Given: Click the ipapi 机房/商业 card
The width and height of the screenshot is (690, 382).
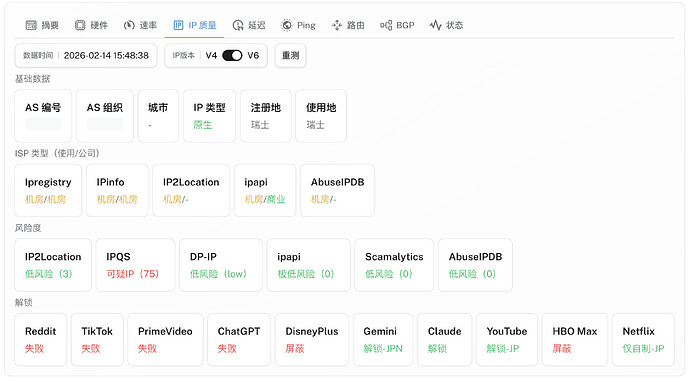Looking at the screenshot, I should 265,191.
